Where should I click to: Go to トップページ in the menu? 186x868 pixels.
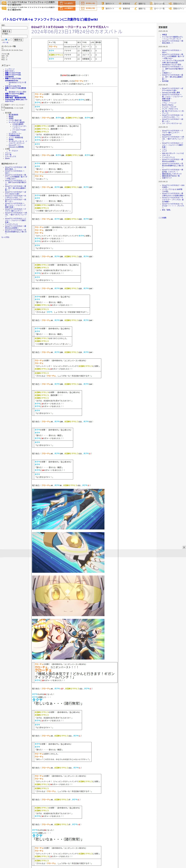point(10,69)
